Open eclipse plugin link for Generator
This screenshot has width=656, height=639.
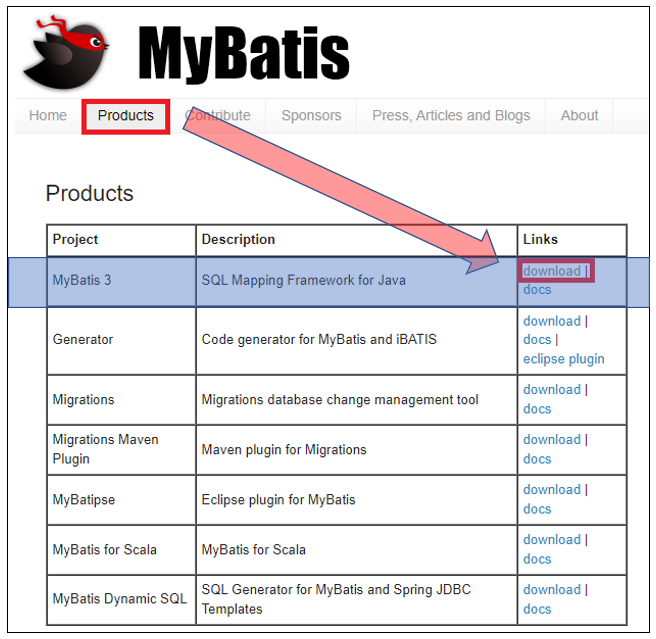point(564,359)
